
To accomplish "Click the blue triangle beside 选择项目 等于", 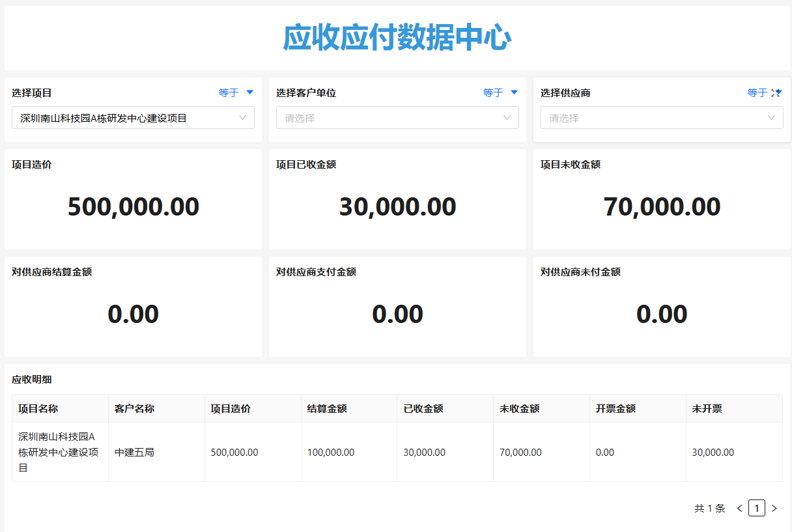I will pos(250,92).
